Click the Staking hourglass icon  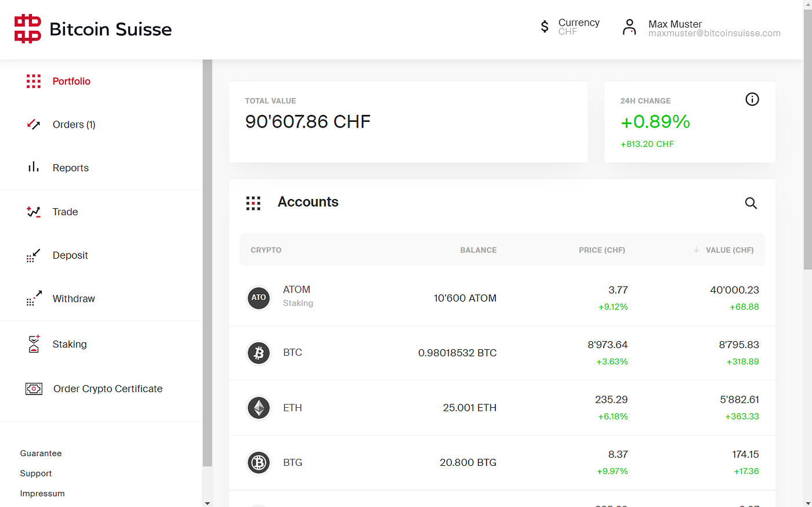coord(34,343)
